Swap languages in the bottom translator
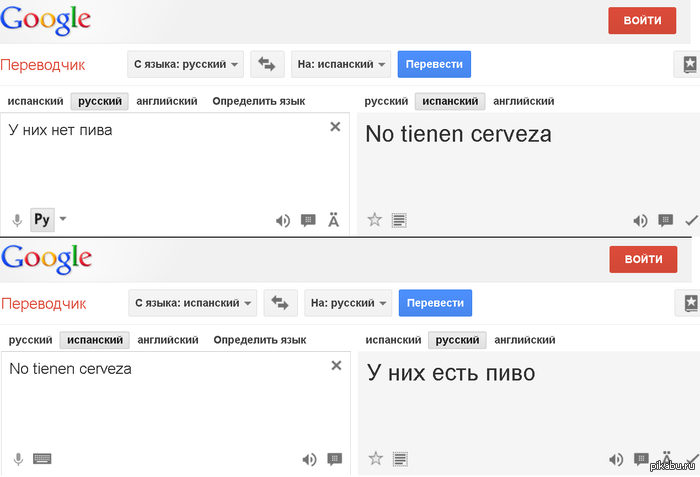 [280, 303]
